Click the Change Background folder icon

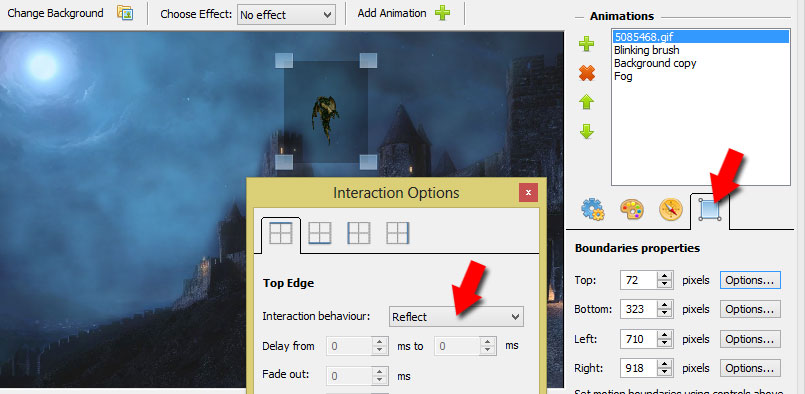(x=125, y=12)
